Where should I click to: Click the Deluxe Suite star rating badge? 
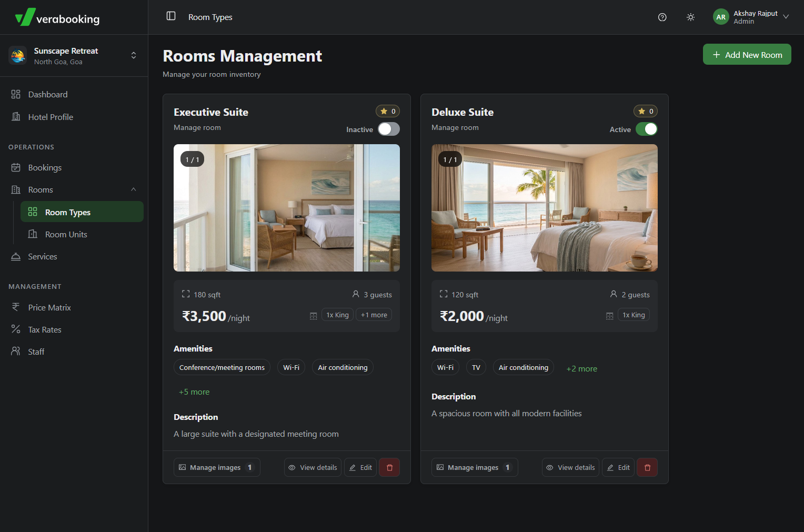coord(646,111)
